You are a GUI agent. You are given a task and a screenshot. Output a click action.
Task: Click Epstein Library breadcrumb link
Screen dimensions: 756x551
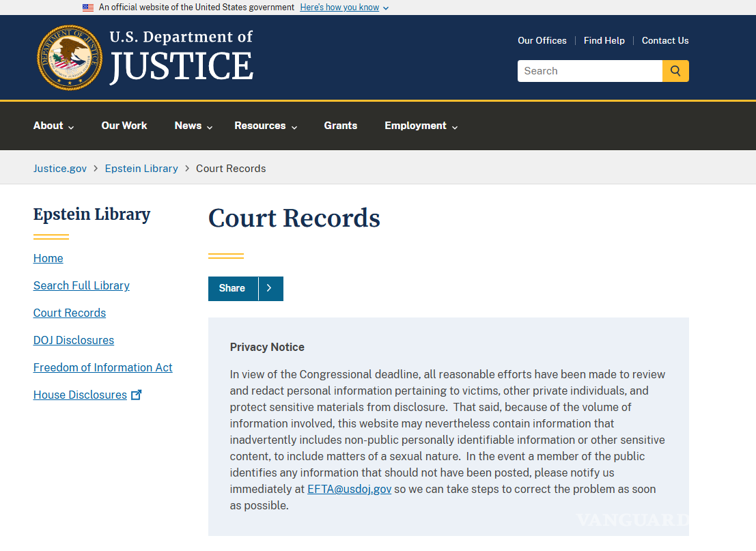[x=141, y=169]
